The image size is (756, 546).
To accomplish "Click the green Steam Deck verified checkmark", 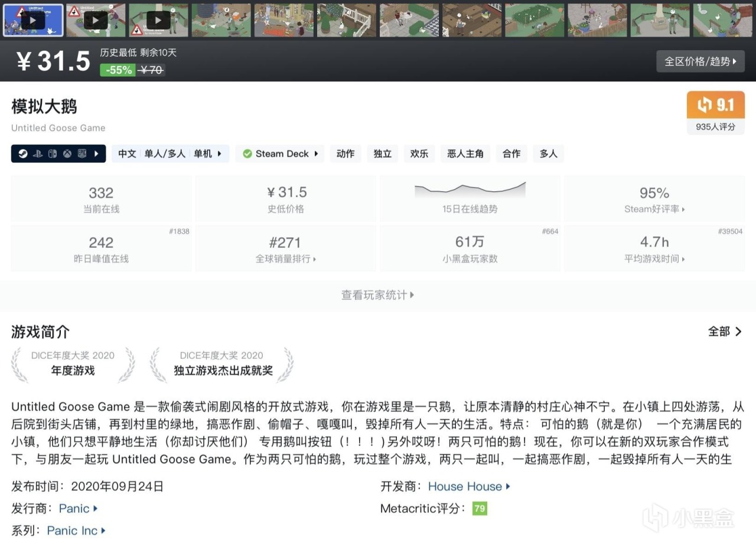I will click(247, 153).
